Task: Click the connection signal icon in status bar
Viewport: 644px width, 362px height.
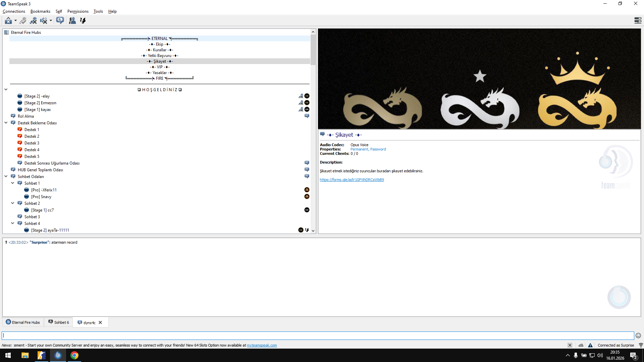Action: (641, 345)
